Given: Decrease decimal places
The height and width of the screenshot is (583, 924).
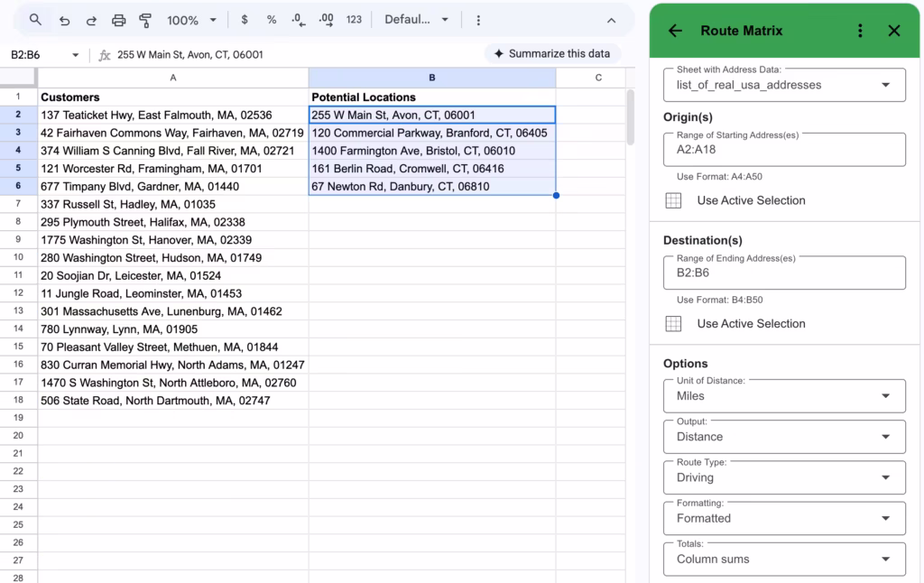Looking at the screenshot, I should [297, 19].
